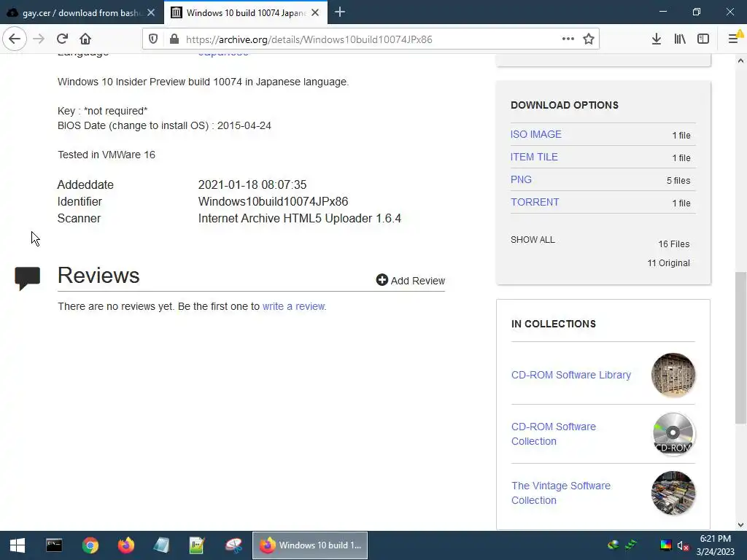747x560 pixels.
Task: Open CD-ROM Software Library collection link
Action: (x=570, y=375)
